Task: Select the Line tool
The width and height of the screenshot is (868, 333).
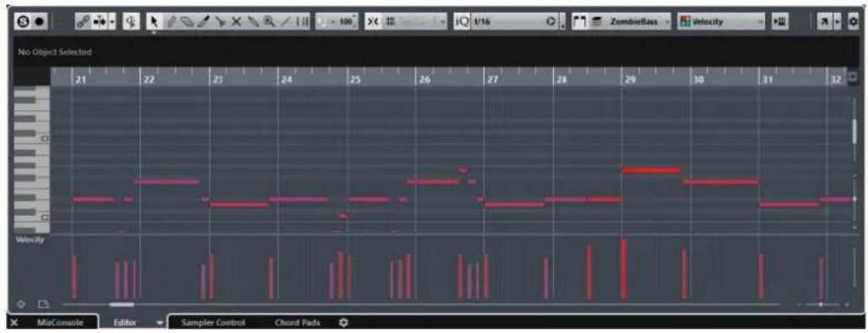Action: click(x=285, y=21)
